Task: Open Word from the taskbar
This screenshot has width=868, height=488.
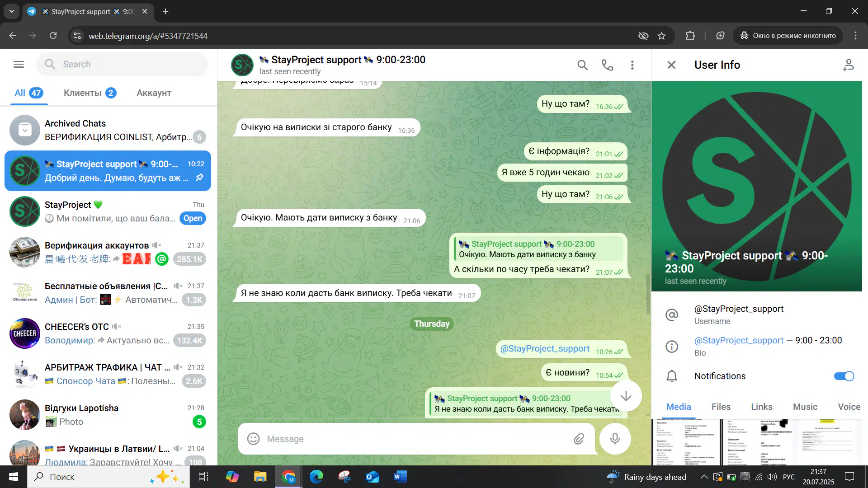Action: point(400,477)
